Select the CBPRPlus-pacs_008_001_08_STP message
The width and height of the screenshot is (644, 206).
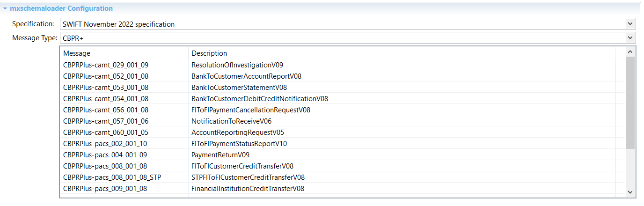click(x=115, y=177)
